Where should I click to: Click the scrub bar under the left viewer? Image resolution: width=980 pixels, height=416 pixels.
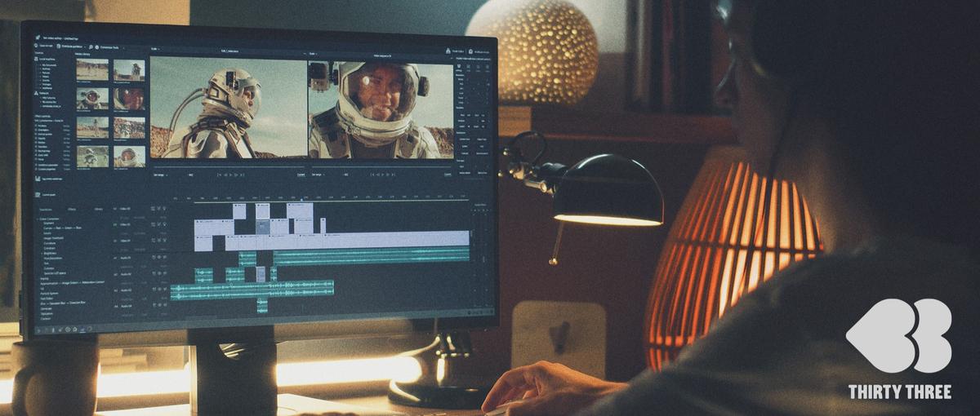pyautogui.click(x=229, y=167)
